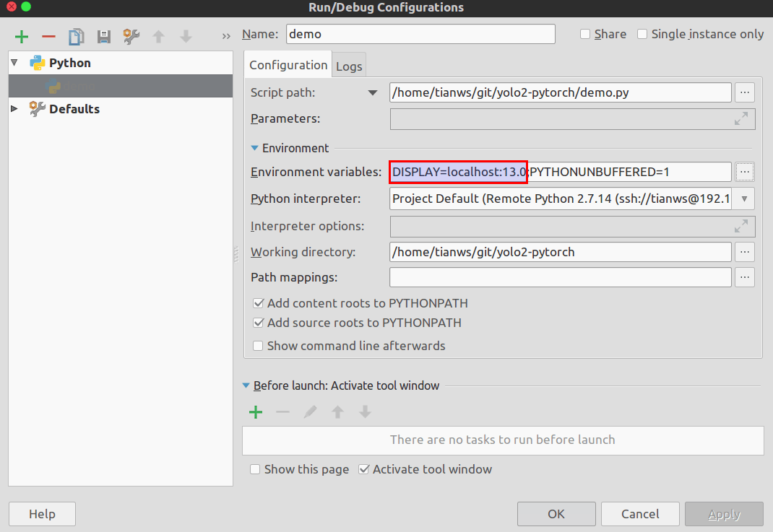Enable the Share checkbox
The image size is (773, 532).
(x=585, y=35)
